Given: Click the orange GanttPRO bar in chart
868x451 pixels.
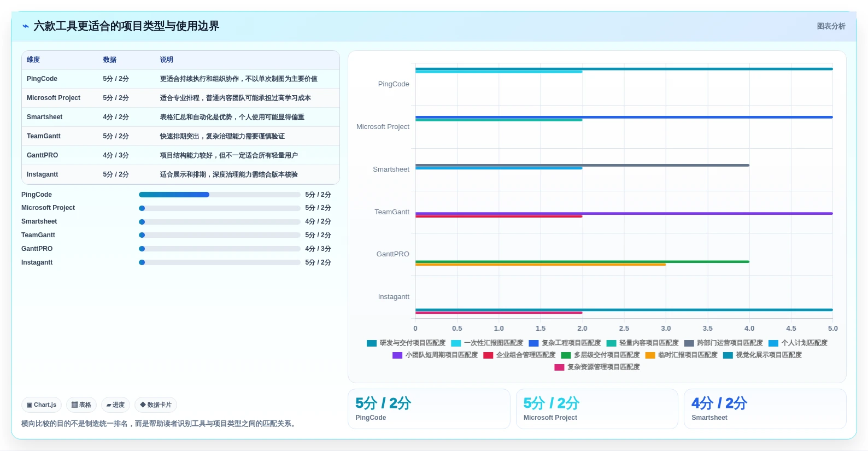Looking at the screenshot, I should click(x=541, y=265).
